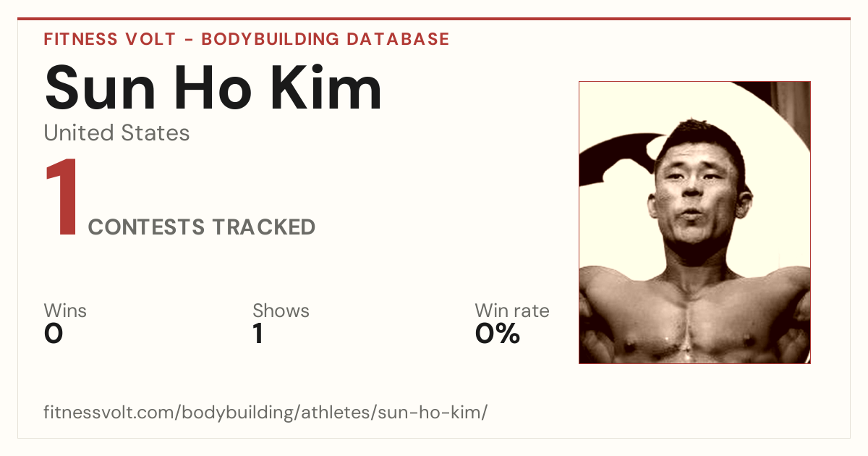Select the Bodybuilding Database header words
Image resolution: width=868 pixels, height=456 pixels.
click(325, 39)
